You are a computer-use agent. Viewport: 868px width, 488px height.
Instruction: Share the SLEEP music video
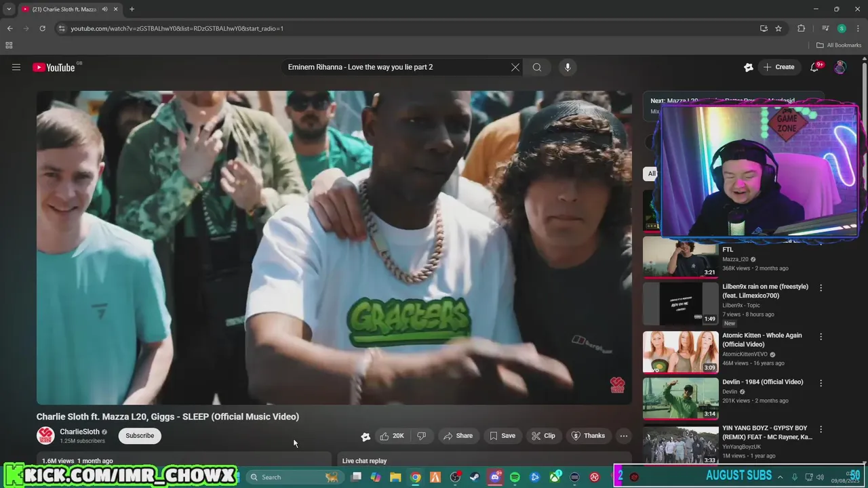coord(458,436)
